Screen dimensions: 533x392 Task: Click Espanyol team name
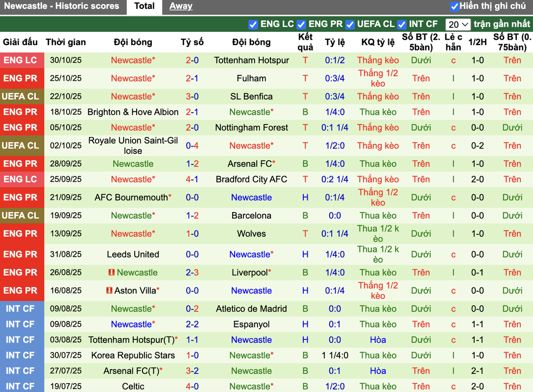tap(251, 324)
